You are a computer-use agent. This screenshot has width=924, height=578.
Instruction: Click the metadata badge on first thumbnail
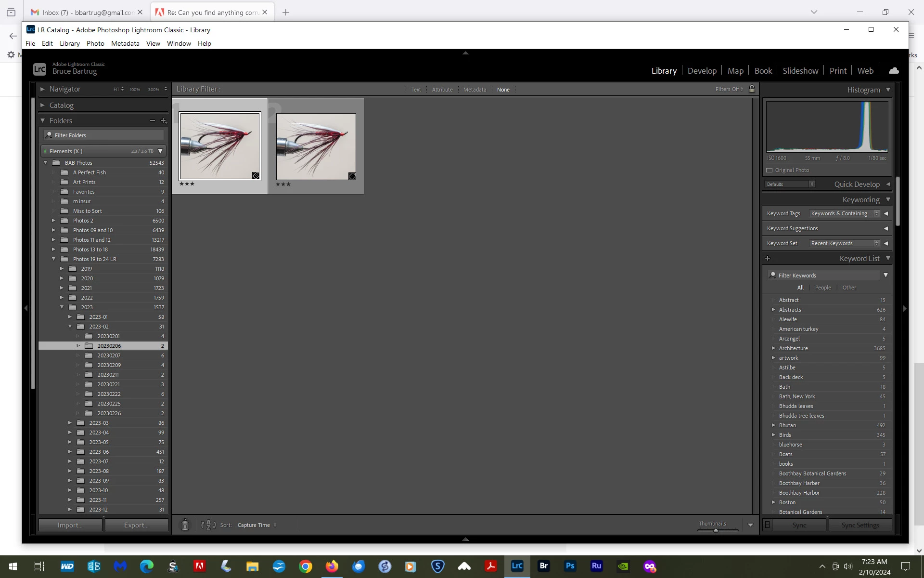[x=256, y=176]
